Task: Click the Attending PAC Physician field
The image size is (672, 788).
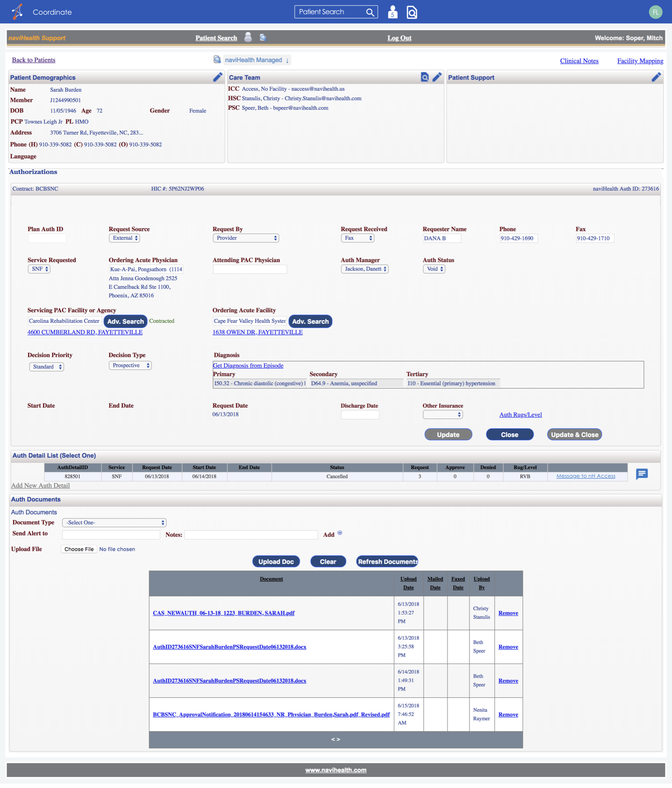Action: click(249, 269)
